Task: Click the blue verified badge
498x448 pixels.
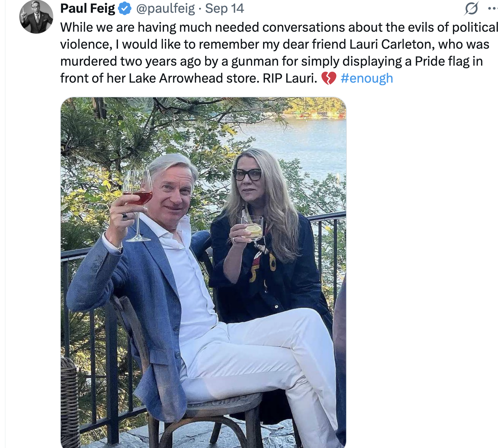Action: pos(124,9)
